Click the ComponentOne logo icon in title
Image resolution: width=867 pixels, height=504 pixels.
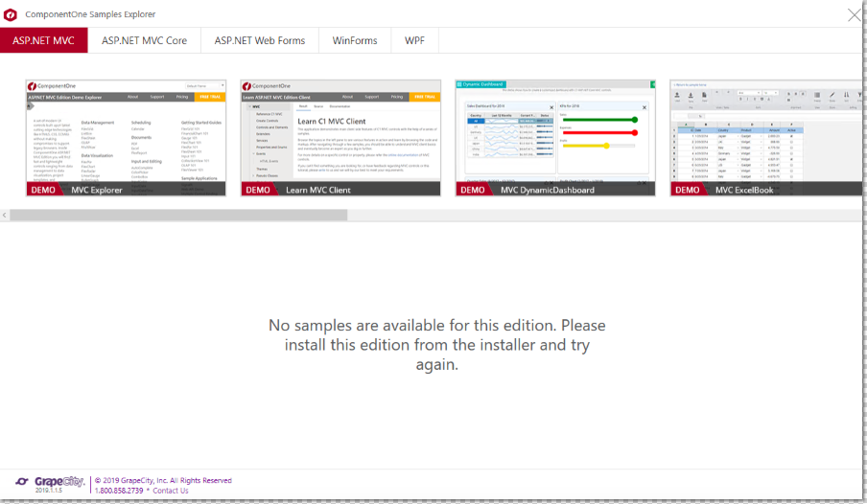pos(11,14)
